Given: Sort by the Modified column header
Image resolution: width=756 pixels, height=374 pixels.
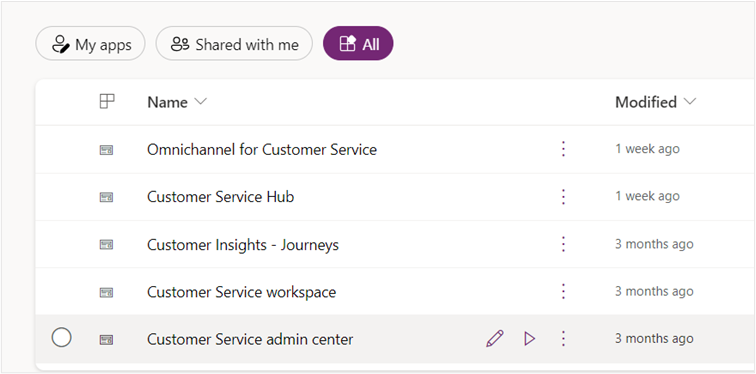Looking at the screenshot, I should click(655, 102).
